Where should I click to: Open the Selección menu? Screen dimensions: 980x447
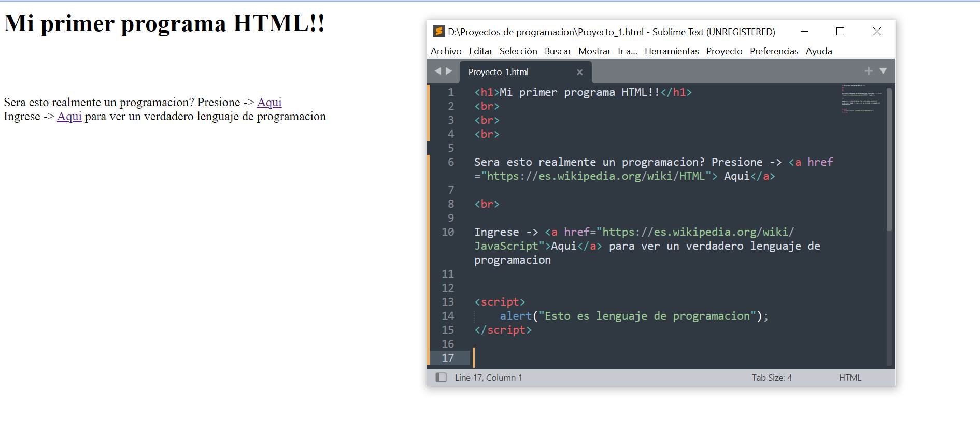pos(518,51)
